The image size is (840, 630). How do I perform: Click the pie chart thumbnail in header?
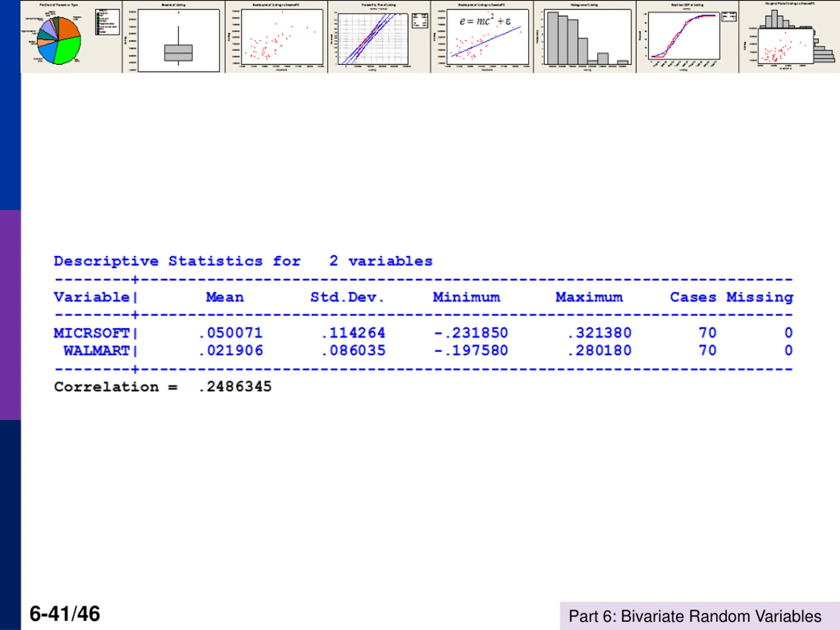tap(72, 37)
